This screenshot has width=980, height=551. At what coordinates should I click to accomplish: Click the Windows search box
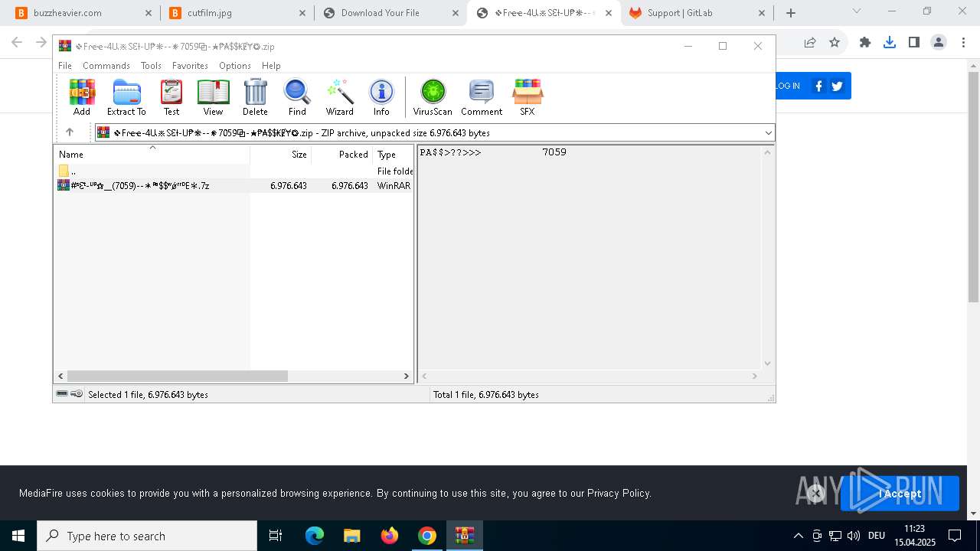(147, 536)
